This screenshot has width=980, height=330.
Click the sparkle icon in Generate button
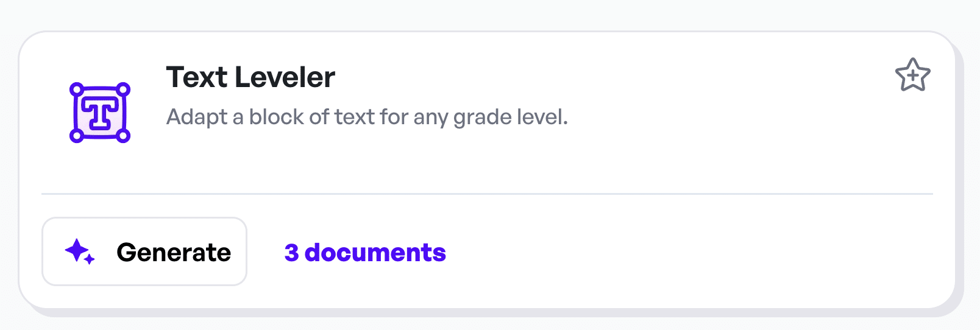(x=80, y=251)
